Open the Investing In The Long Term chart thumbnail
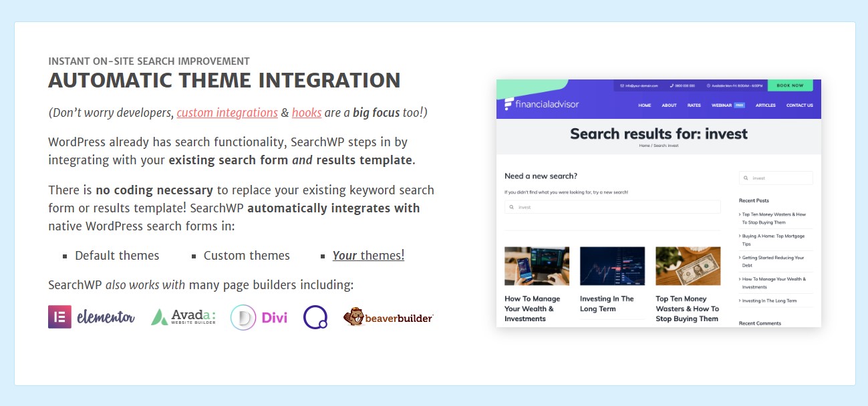Image resolution: width=868 pixels, height=406 pixels. coord(612,266)
